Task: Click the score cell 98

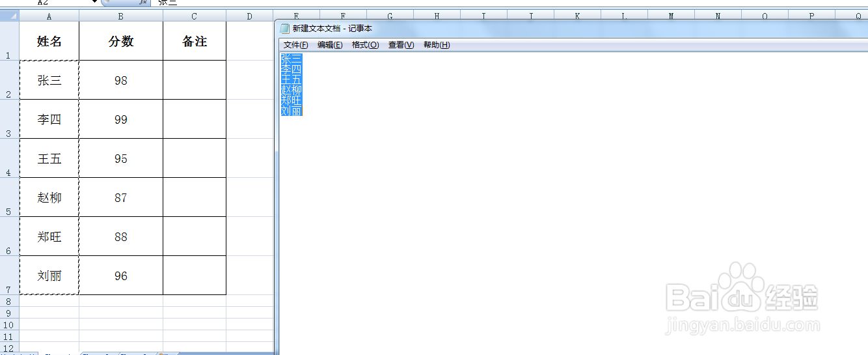Action: click(121, 80)
